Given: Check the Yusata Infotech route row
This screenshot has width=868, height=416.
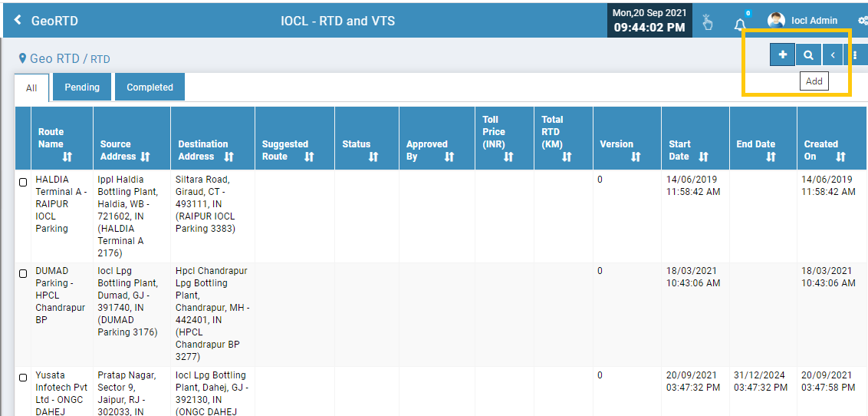Looking at the screenshot, I should click(23, 378).
